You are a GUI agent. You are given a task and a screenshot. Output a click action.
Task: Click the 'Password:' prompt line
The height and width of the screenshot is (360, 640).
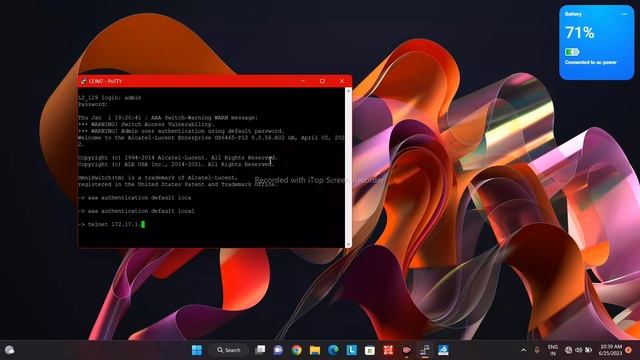click(93, 104)
